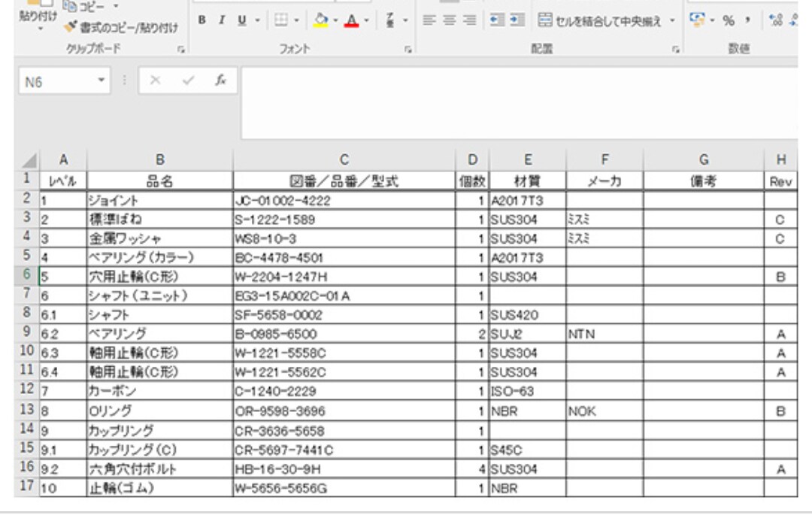Open 貼り付け paste dropdown
Viewport: 812px width, 527px height.
pos(41,29)
